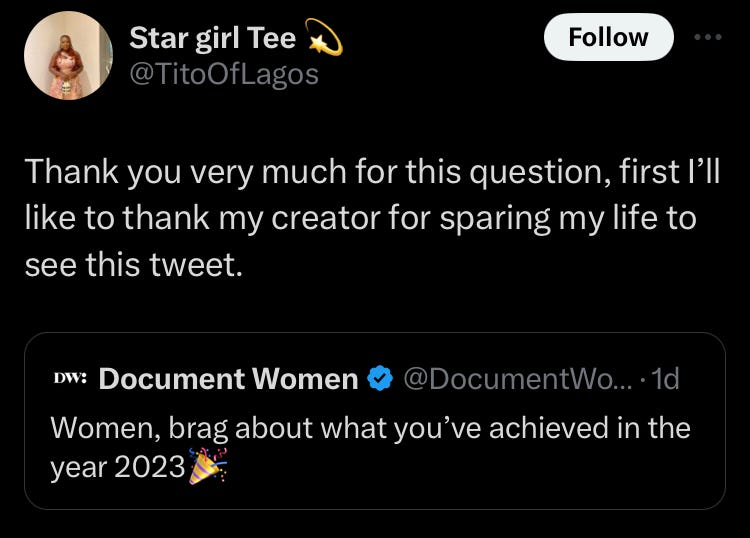Click the DW logo avatar
The height and width of the screenshot is (538, 750).
click(70, 378)
